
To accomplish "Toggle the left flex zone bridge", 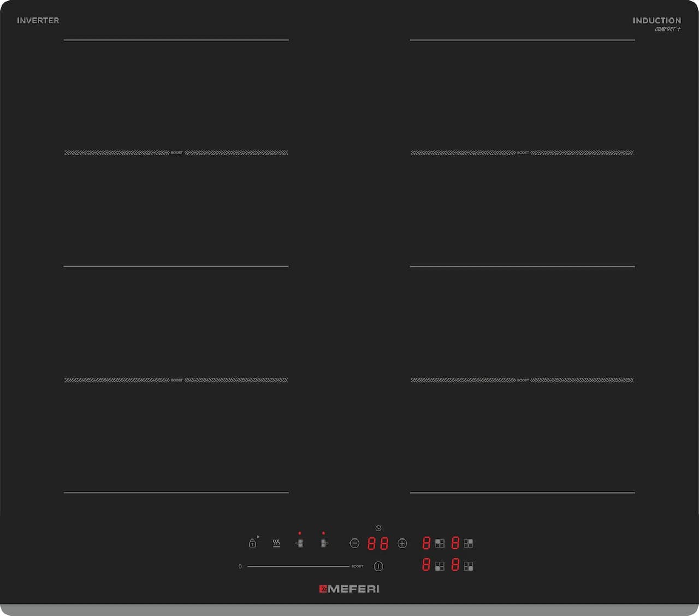I will tap(299, 543).
